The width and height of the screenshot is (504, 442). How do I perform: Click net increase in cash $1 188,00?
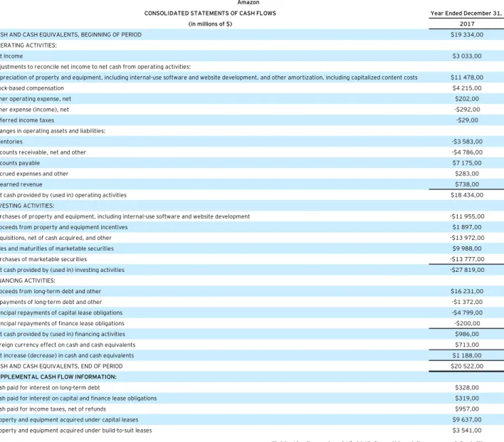point(467,355)
